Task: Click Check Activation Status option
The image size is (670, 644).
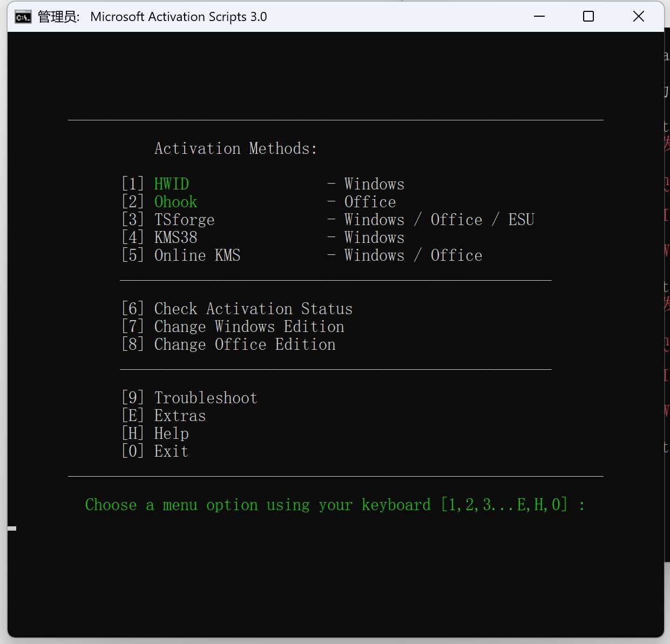Action: [253, 309]
